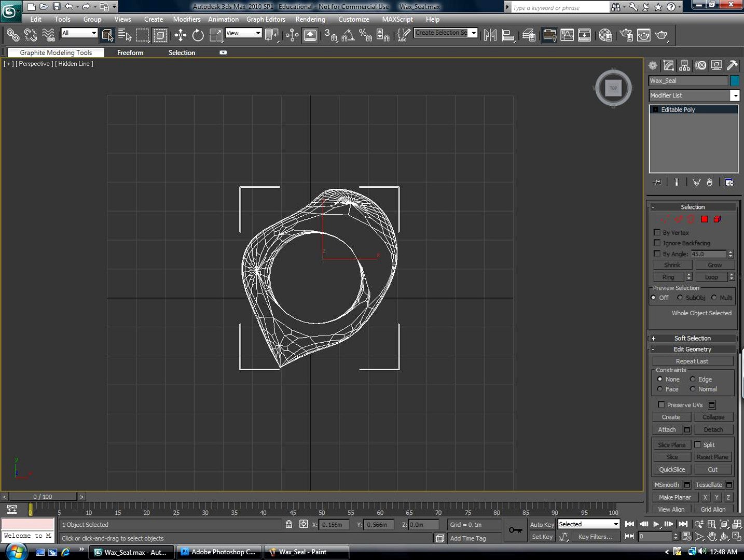
Task: Click the Select by Name icon
Action: point(125,35)
